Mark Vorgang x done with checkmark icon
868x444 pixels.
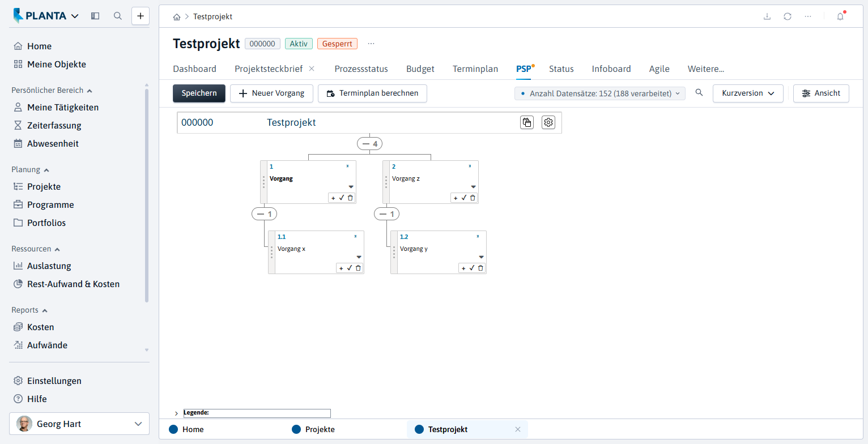pyautogui.click(x=350, y=268)
